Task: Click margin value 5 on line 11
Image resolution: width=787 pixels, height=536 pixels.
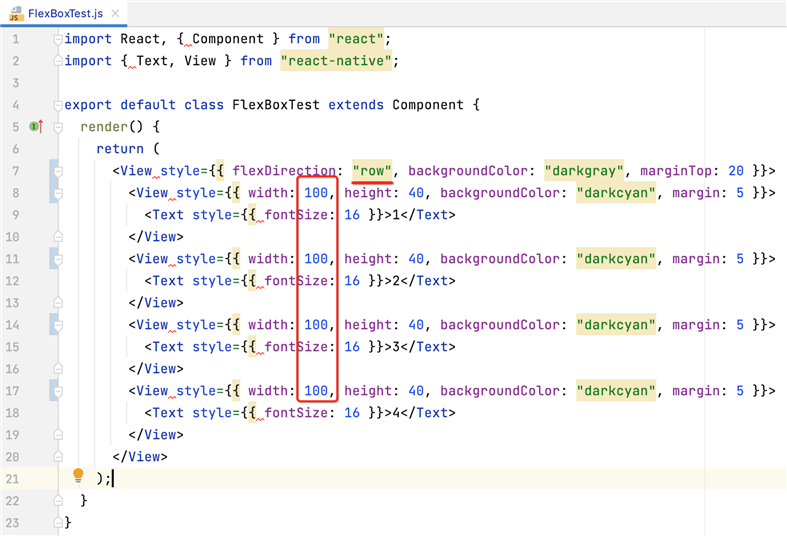Action: [740, 258]
